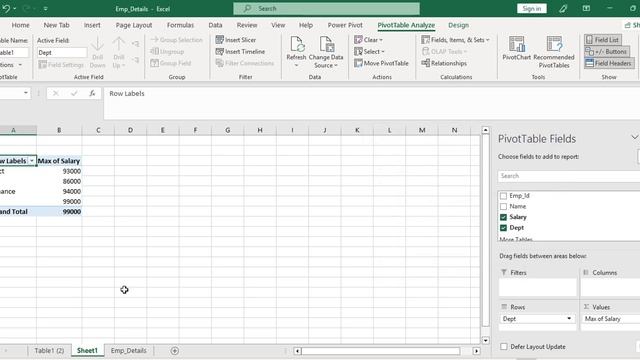
Task: Open the Data tab
Action: pyautogui.click(x=215, y=25)
